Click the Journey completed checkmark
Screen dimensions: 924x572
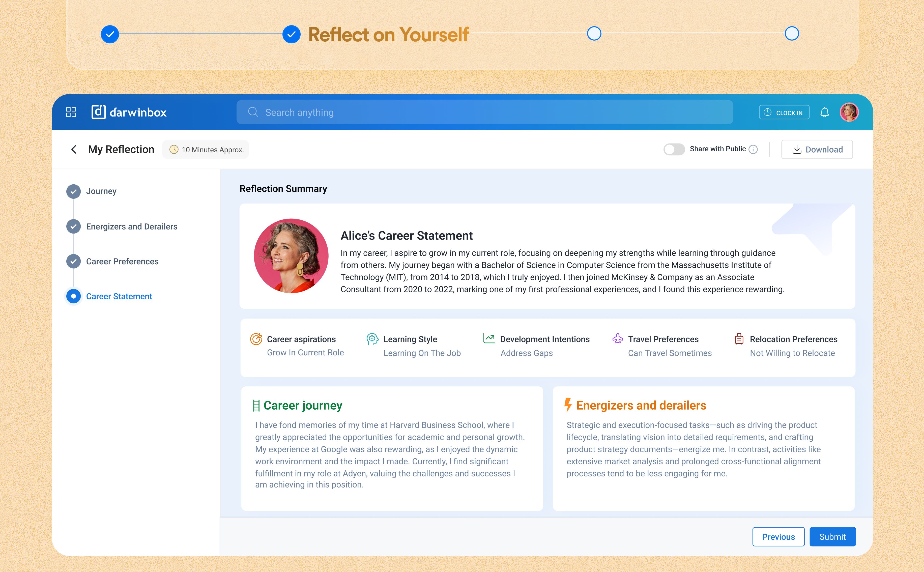click(x=73, y=191)
